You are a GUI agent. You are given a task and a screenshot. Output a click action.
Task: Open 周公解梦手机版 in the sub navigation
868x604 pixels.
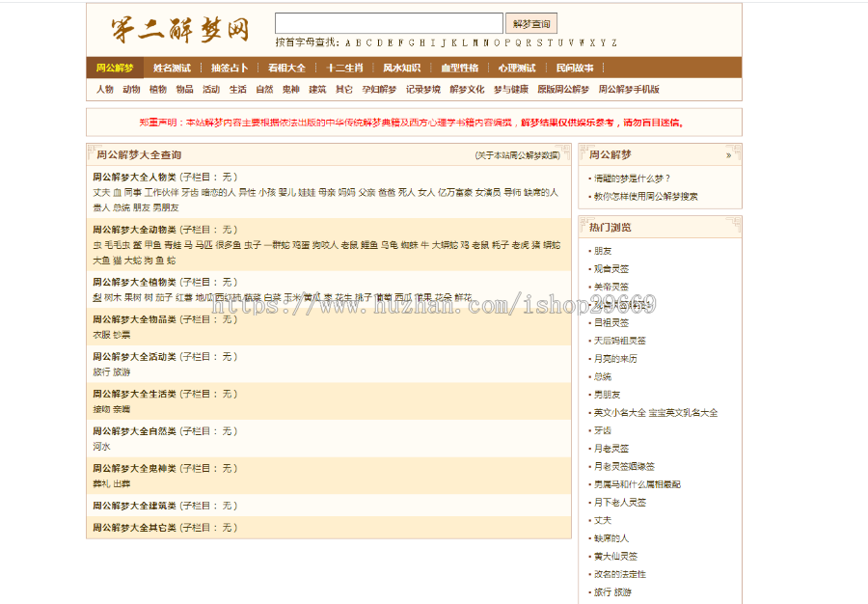coord(629,89)
